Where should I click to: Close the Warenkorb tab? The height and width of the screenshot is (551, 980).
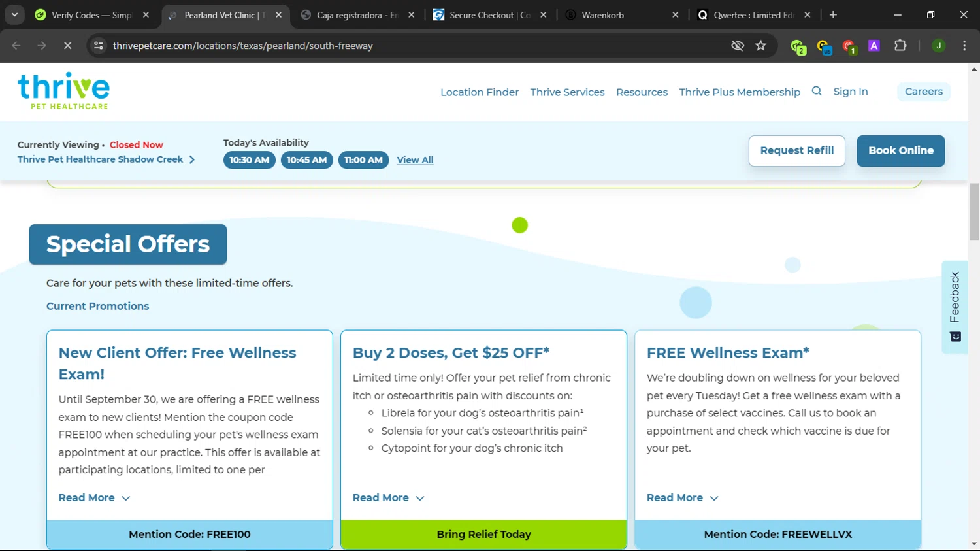[676, 15]
